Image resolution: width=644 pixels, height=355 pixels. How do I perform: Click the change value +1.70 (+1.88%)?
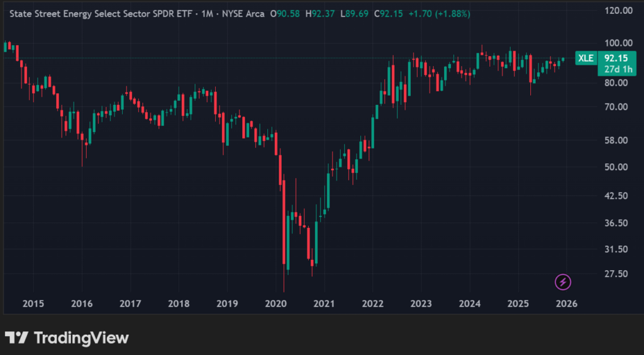tap(439, 14)
